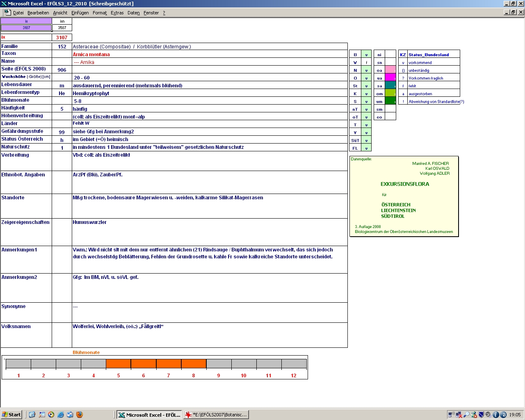
Task: Select the 'Standorte' description cell about Magerwiesen
Action: 210,206
